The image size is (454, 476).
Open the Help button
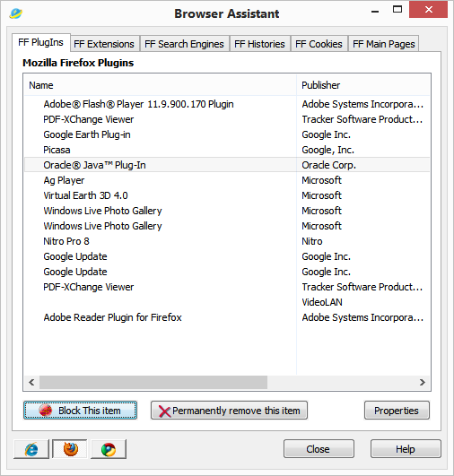pyautogui.click(x=406, y=449)
